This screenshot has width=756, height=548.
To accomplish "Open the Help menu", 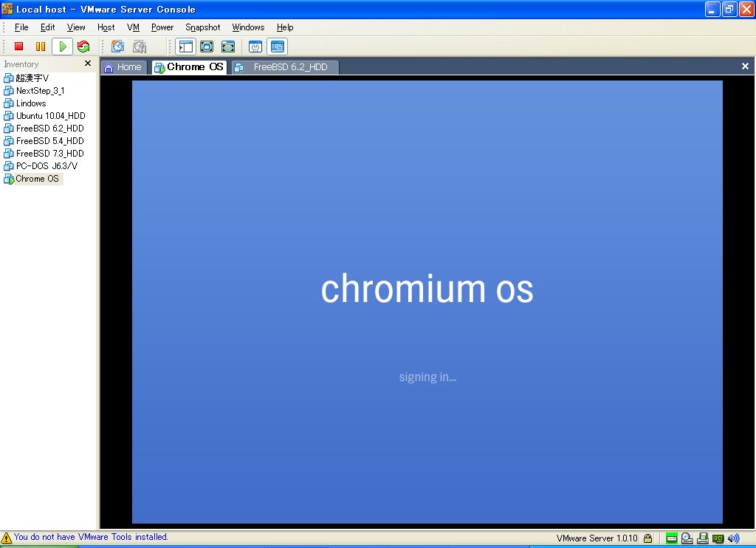I will (x=285, y=27).
